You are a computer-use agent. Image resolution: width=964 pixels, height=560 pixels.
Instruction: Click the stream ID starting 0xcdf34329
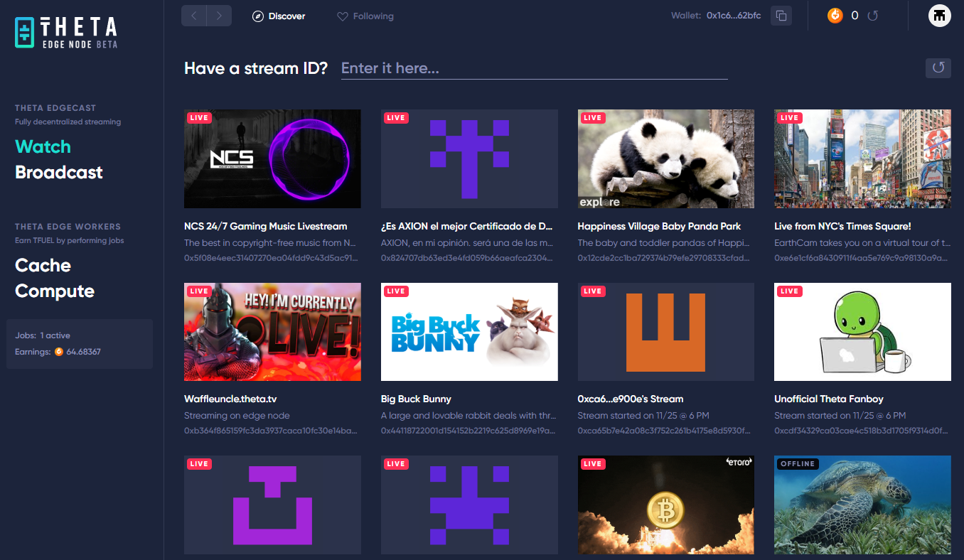(x=861, y=431)
